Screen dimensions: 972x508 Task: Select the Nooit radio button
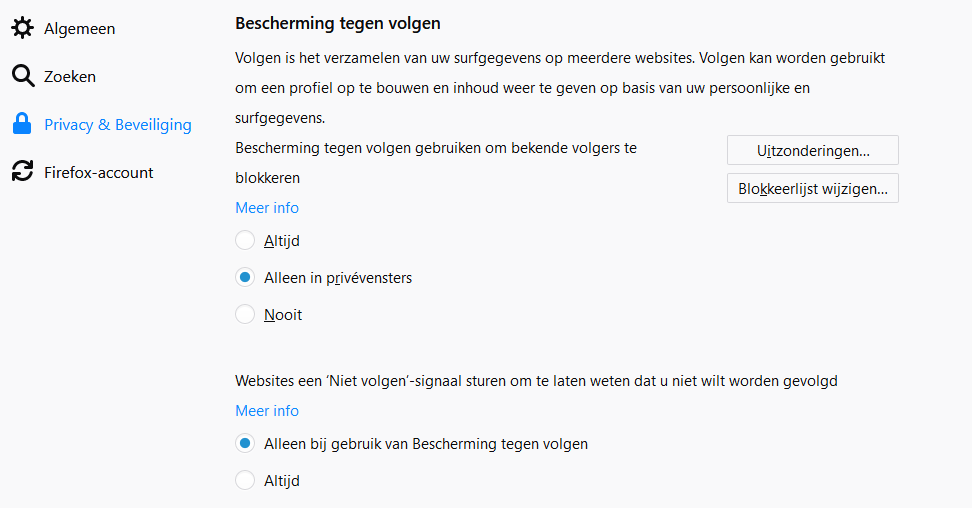(245, 314)
